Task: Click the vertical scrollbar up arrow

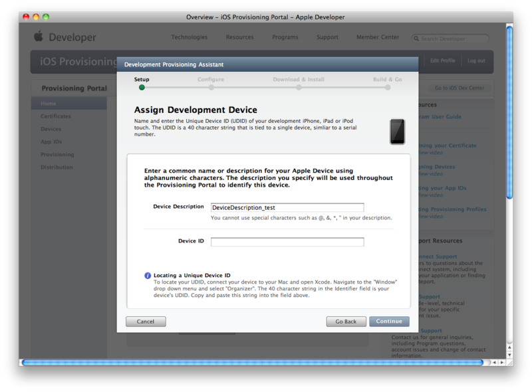Action: [x=509, y=347]
